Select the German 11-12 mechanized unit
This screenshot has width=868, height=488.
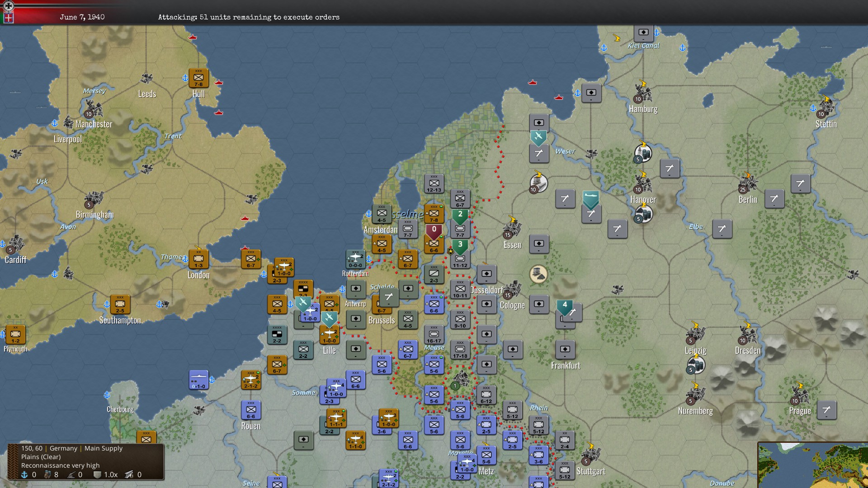point(460,261)
